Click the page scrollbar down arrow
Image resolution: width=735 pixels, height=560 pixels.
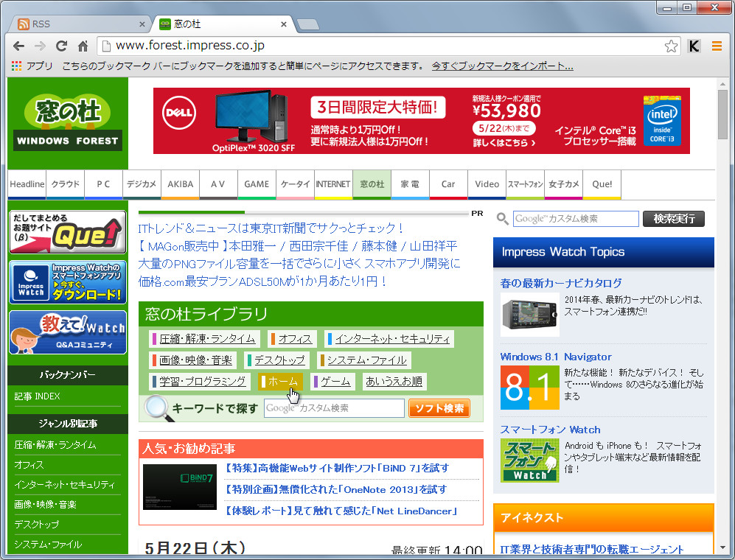(722, 547)
